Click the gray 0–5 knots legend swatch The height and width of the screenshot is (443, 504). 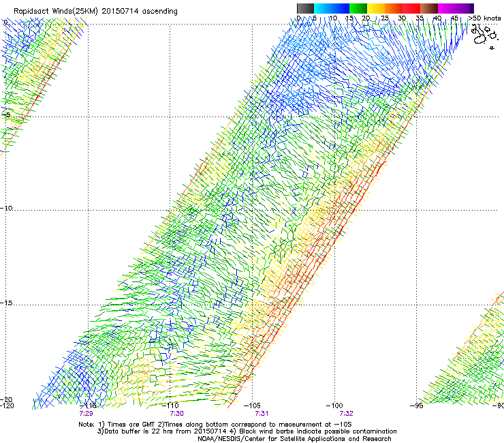tap(305, 8)
